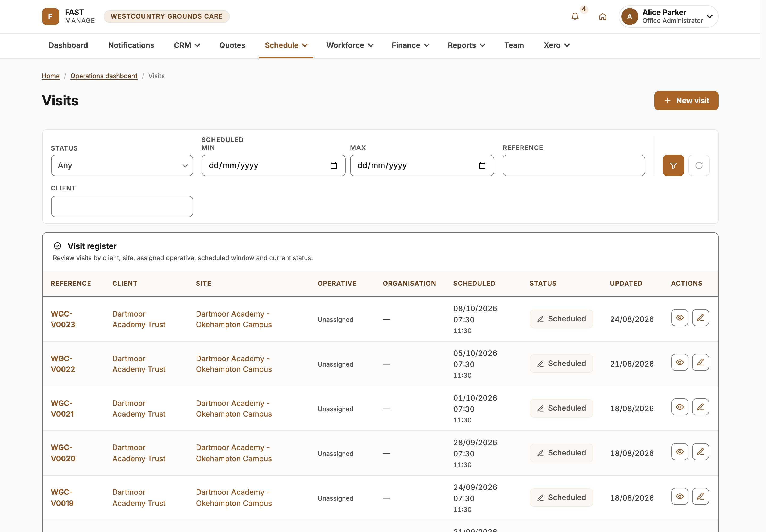Screen dimensions: 766x532
Task: Edit visit WGC-V0021 with pencil icon
Action: click(x=700, y=407)
